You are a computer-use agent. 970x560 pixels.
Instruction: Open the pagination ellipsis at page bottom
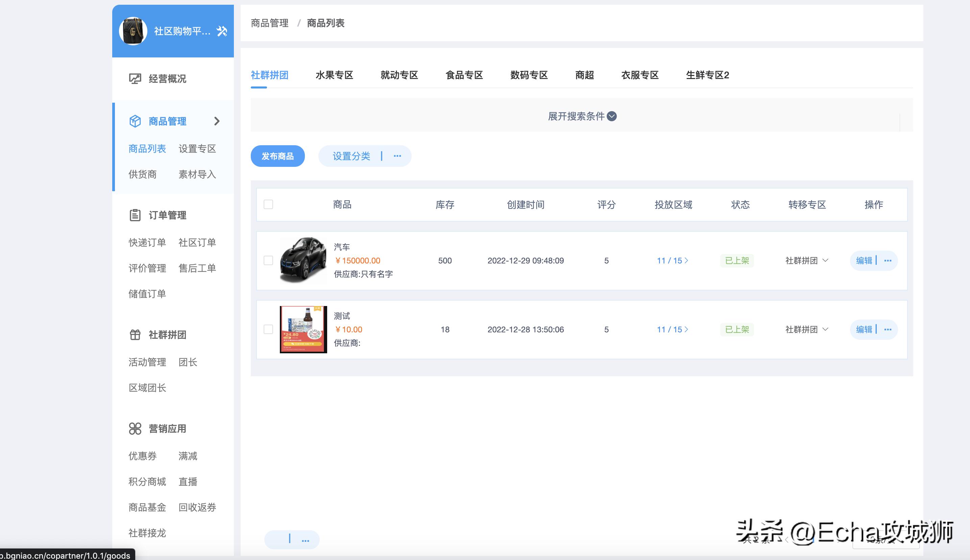click(306, 539)
